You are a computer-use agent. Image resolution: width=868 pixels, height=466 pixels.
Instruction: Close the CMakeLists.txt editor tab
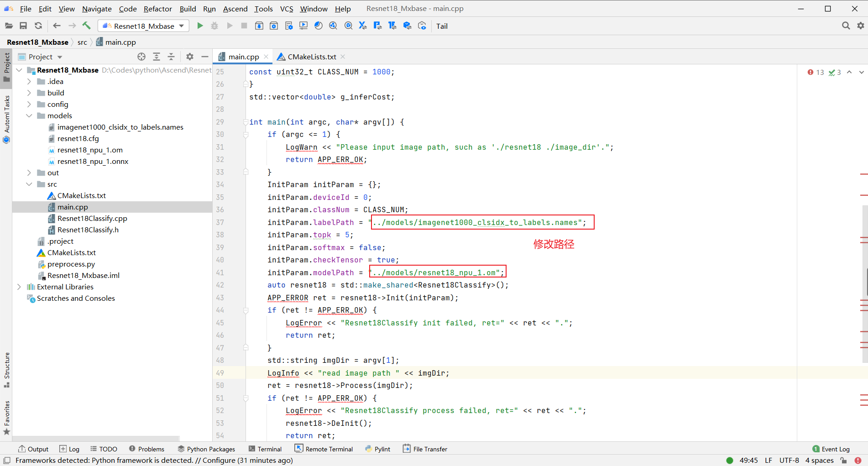tap(343, 57)
